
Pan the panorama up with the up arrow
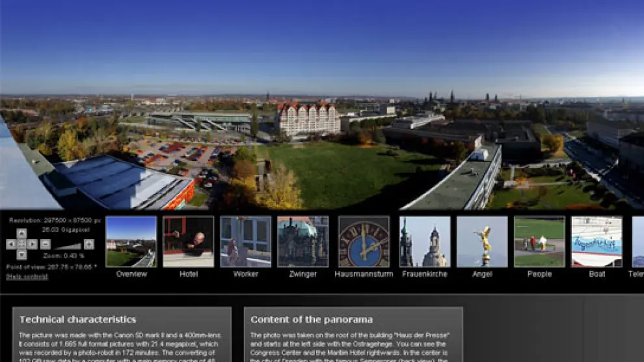21,233
